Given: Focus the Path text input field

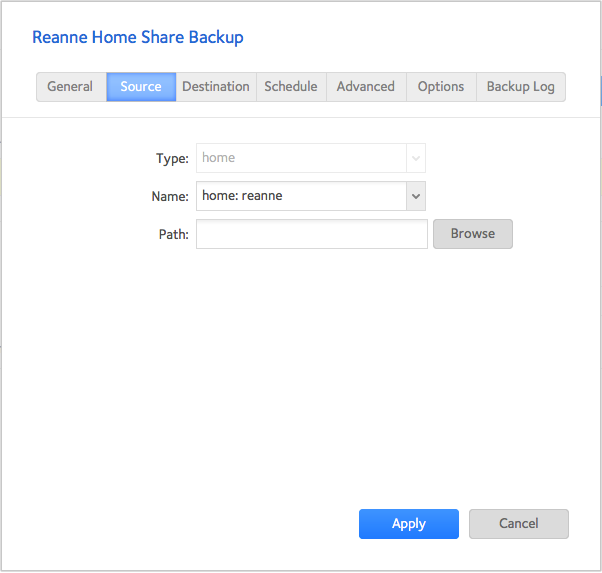Looking at the screenshot, I should pos(312,234).
